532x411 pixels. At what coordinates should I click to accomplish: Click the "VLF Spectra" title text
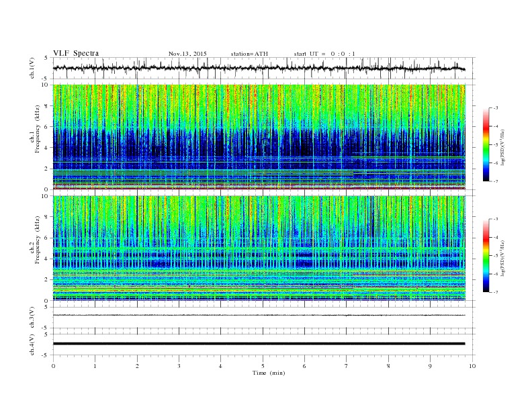[x=76, y=53]
